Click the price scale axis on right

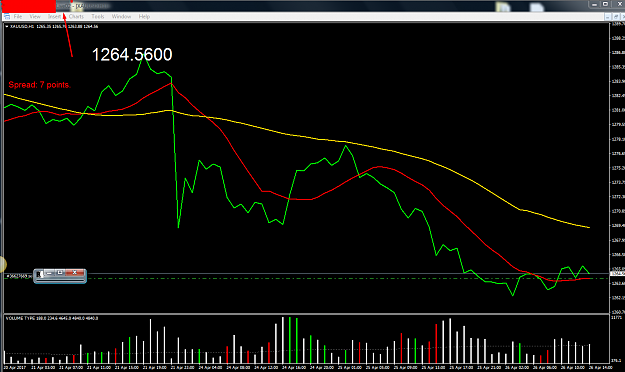coord(617,167)
